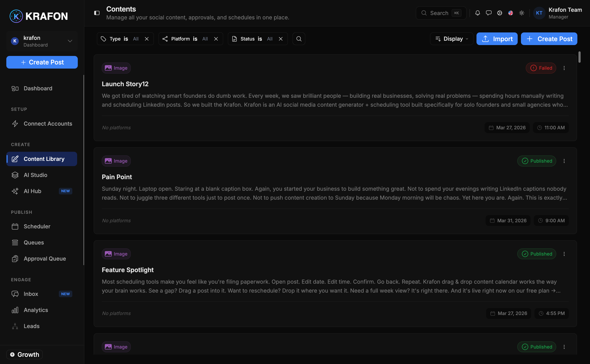Image resolution: width=590 pixels, height=364 pixels.
Task: Open more options for Launch Story12
Action: [x=564, y=68]
